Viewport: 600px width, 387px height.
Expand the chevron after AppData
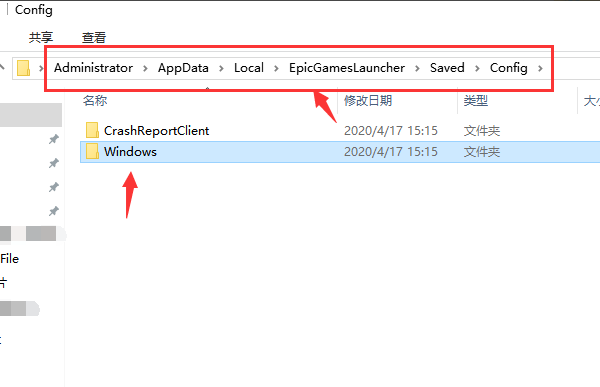click(x=221, y=69)
